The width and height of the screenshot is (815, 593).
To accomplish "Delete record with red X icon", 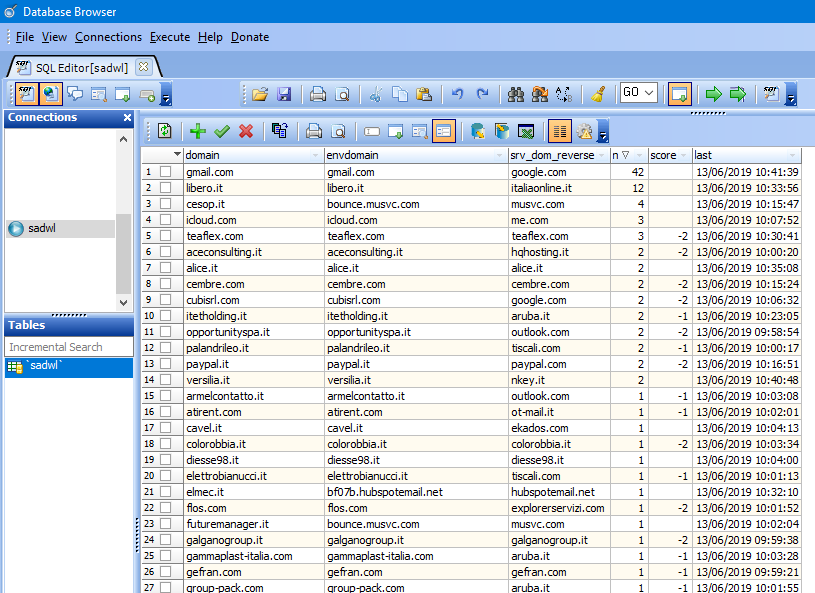I will click(x=246, y=131).
